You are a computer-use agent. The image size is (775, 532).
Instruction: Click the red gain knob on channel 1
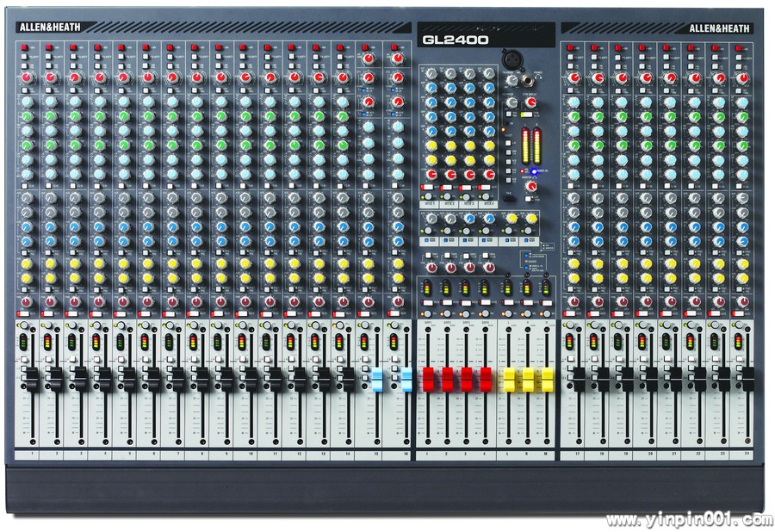tap(27, 77)
